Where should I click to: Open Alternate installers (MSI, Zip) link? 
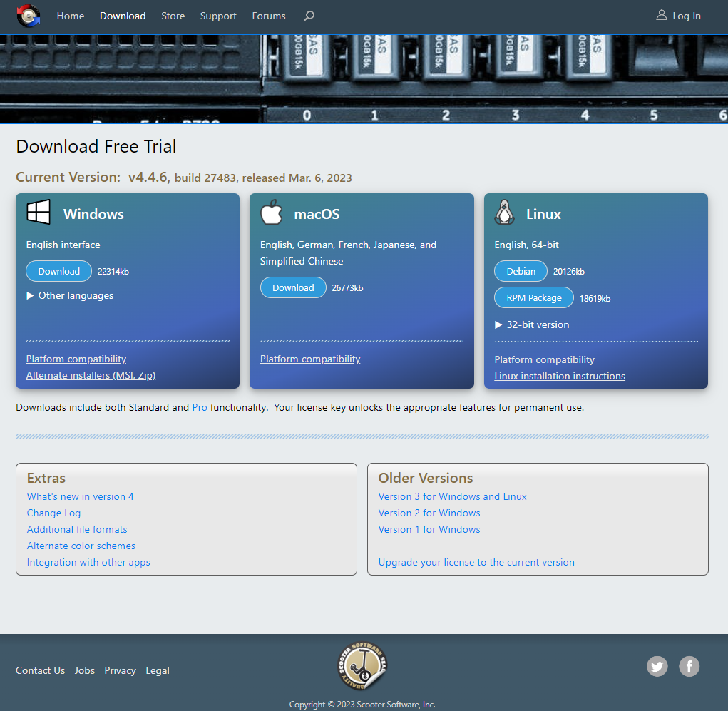pos(91,375)
